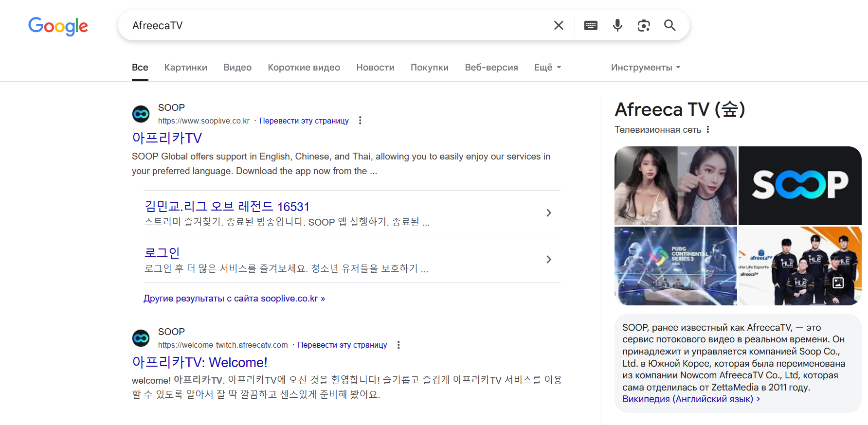Open the Короткие видео tab

coord(304,68)
